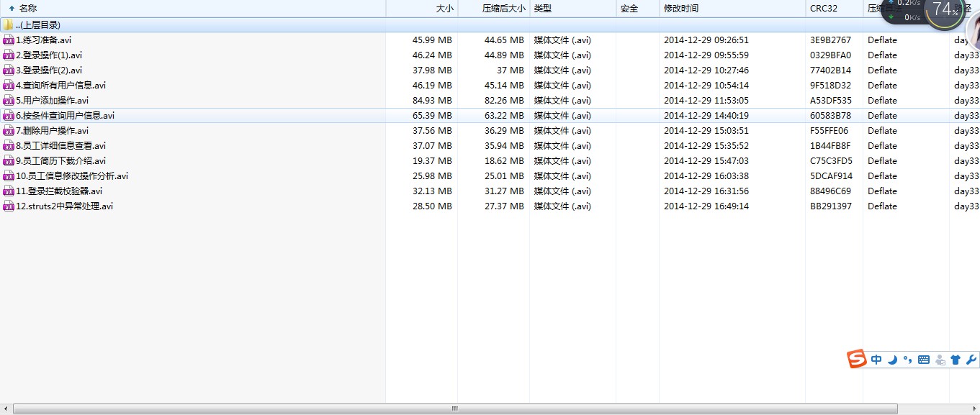Click compressed size 27.37 MB
Viewport: 980px width, 415px height.
coord(504,206)
